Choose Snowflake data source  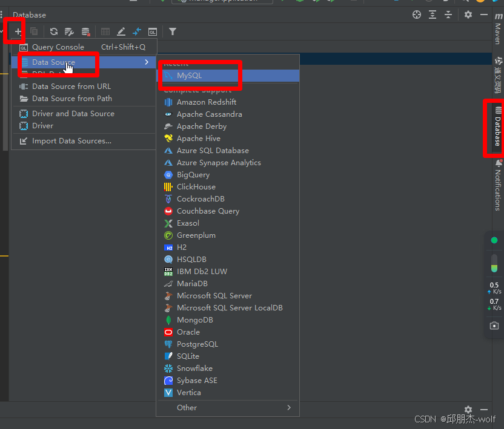pyautogui.click(x=228, y=368)
